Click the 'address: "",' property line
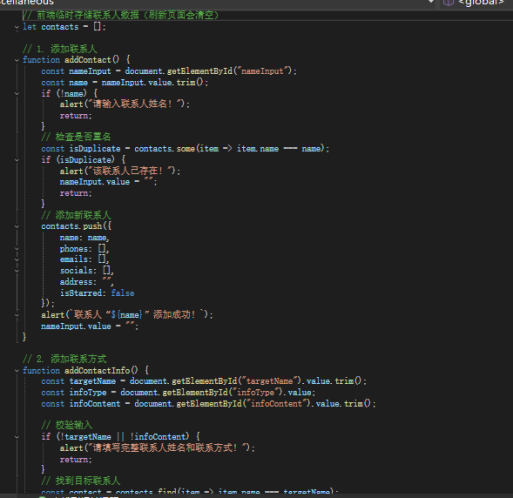513x498 pixels. 87,282
